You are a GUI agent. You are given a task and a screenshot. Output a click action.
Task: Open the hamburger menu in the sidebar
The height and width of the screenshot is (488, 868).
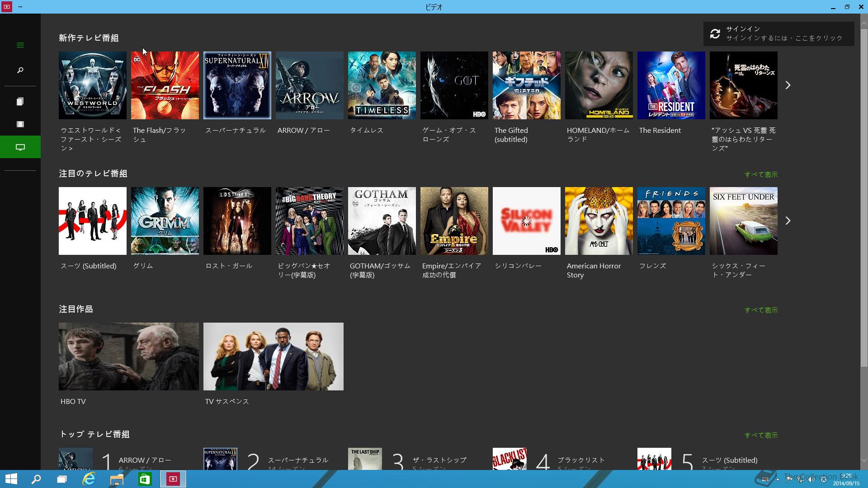[x=20, y=45]
